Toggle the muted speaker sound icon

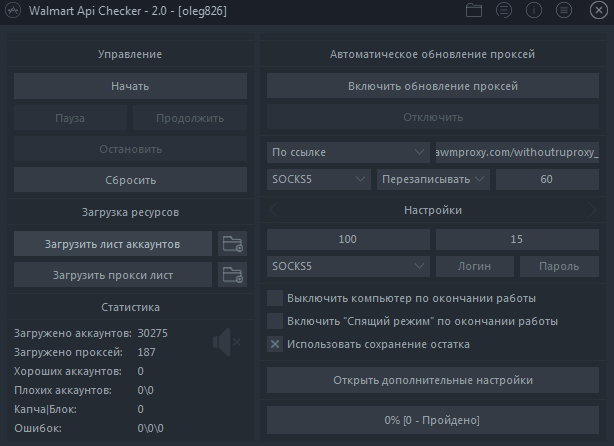pyautogui.click(x=227, y=342)
